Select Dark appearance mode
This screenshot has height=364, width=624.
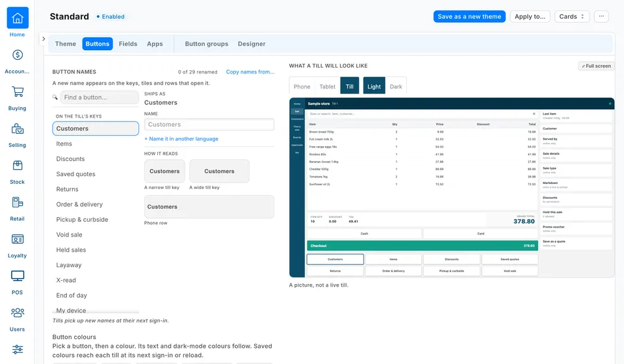tap(396, 86)
